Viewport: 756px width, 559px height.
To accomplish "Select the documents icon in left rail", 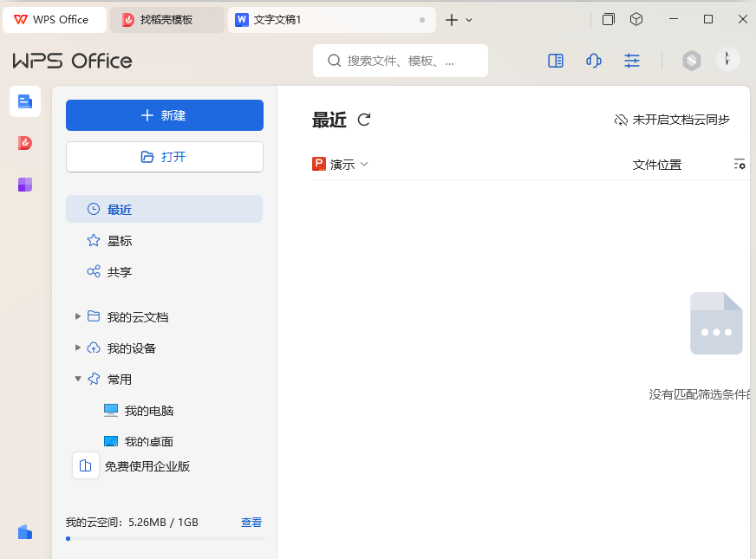I will tap(25, 101).
